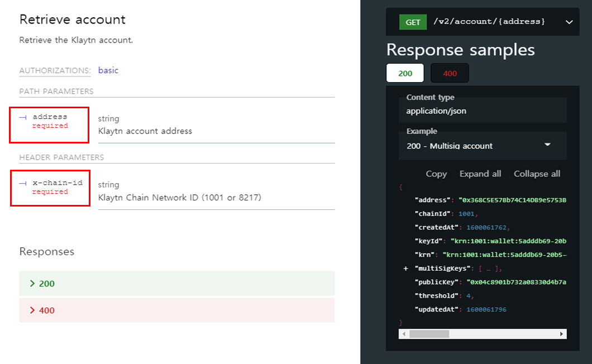Click the scrollbar left arrow

coord(404,334)
